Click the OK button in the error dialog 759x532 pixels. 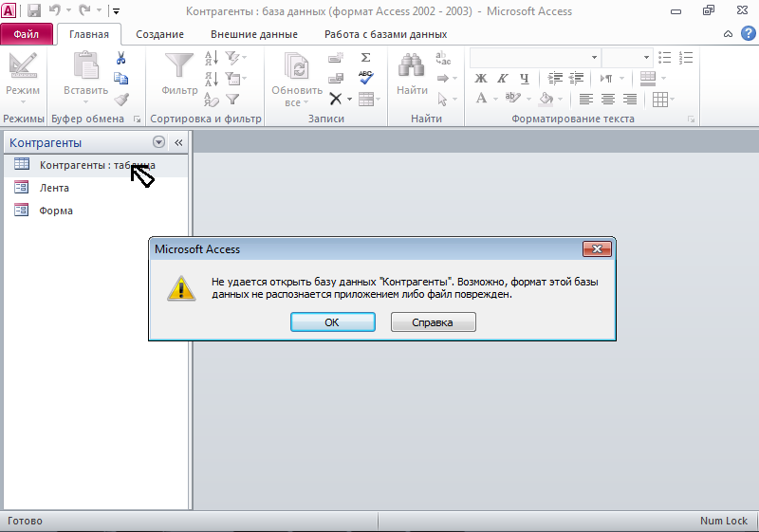click(333, 322)
